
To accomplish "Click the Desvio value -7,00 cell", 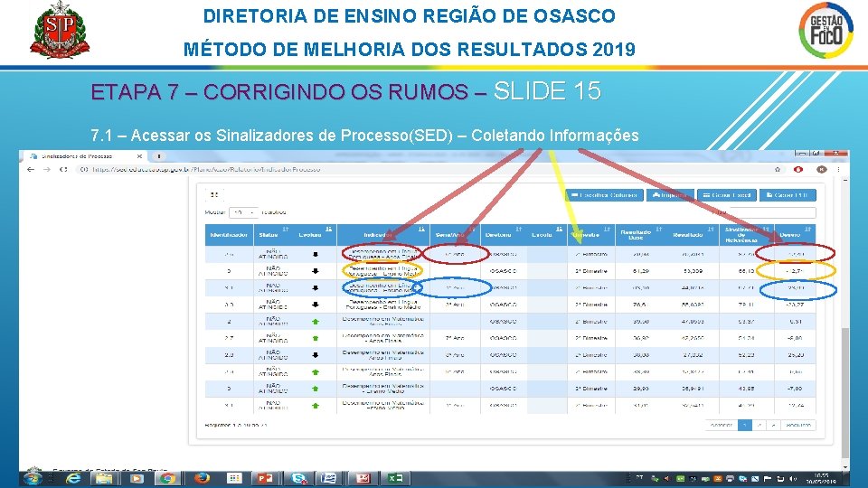I will point(795,389).
